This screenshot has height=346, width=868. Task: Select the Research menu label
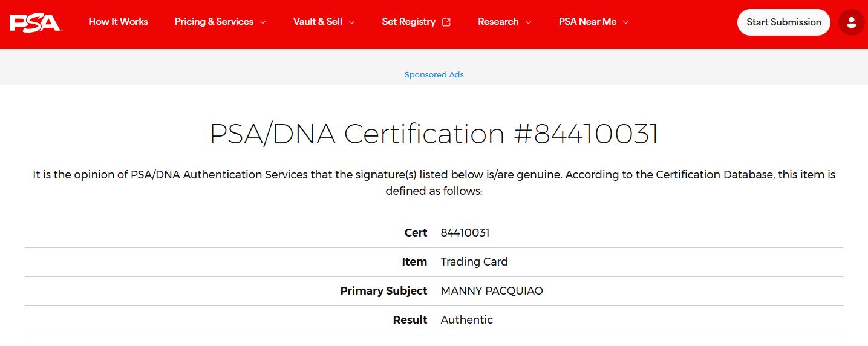click(498, 22)
